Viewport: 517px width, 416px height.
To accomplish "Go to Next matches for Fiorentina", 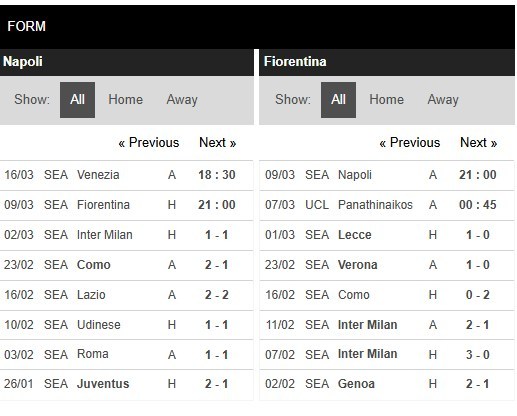I will tap(478, 143).
